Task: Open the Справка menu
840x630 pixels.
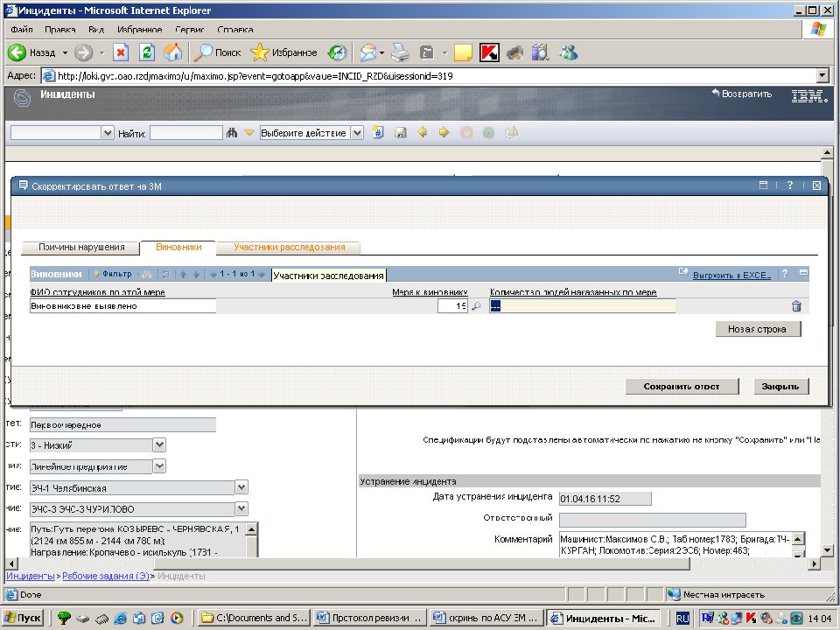Action: point(235,30)
